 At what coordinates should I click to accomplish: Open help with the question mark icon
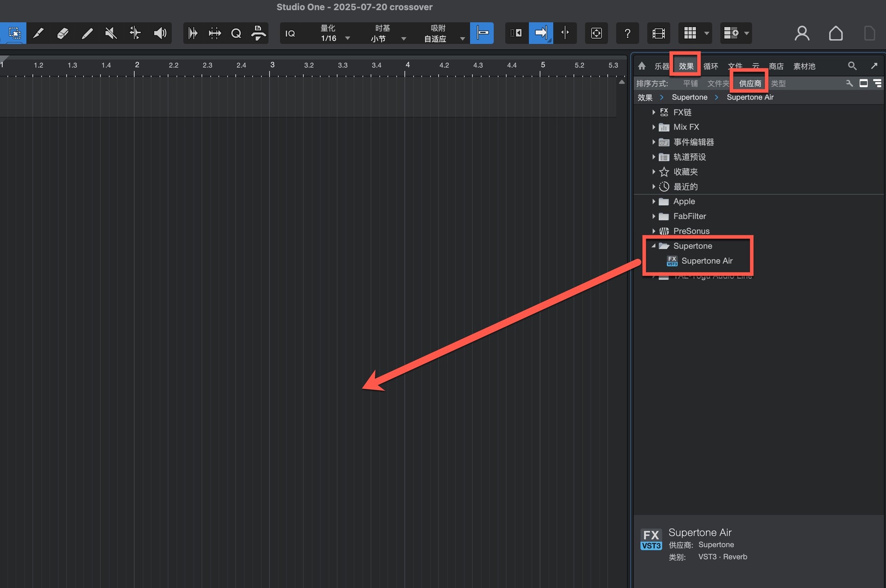click(627, 33)
